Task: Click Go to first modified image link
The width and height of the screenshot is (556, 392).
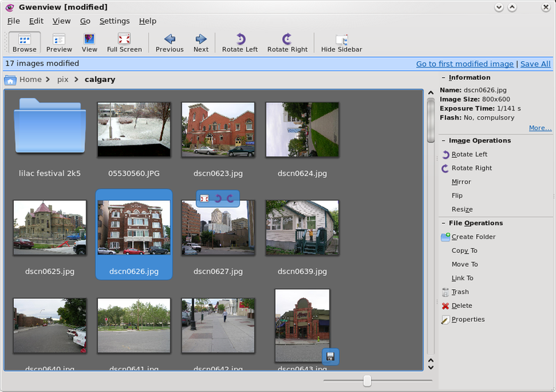Action: pyautogui.click(x=464, y=64)
